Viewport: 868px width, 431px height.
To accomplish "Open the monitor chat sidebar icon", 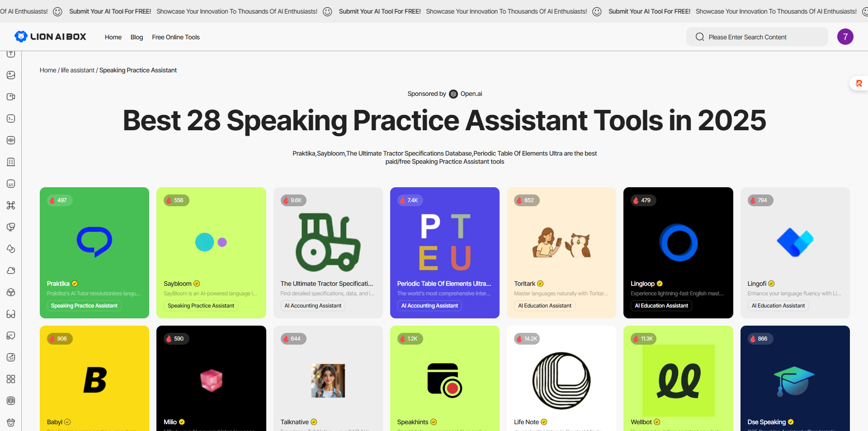I will (11, 227).
